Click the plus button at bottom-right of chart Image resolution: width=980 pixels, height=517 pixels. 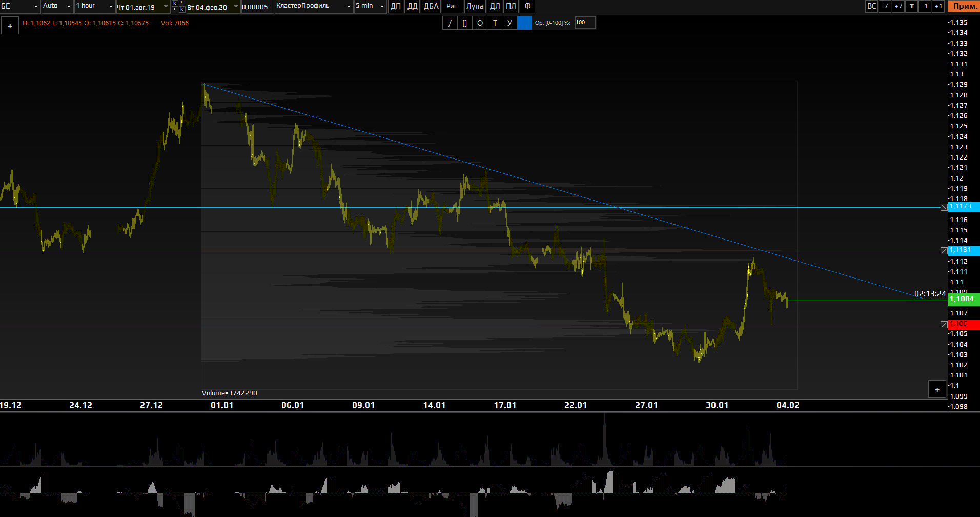click(x=937, y=390)
